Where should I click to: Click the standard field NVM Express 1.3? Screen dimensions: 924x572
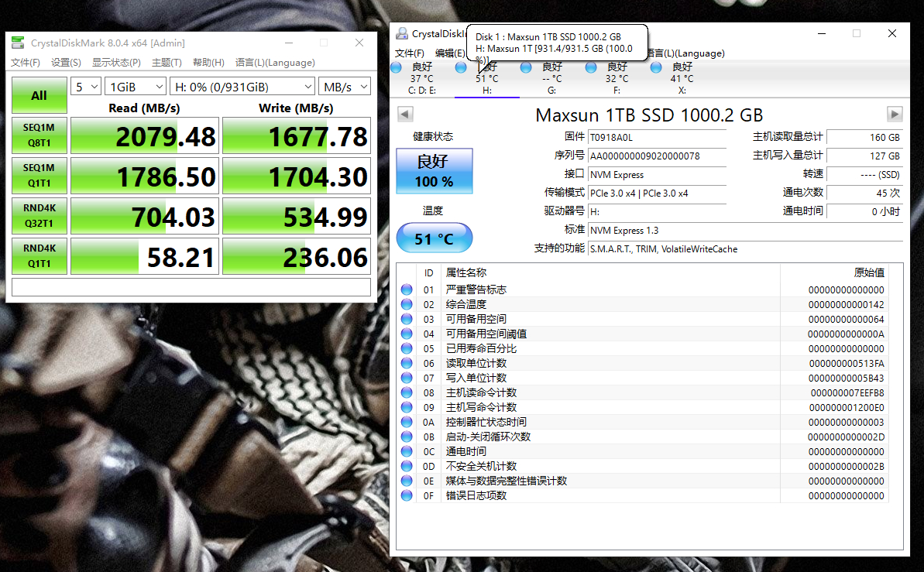[x=745, y=231]
